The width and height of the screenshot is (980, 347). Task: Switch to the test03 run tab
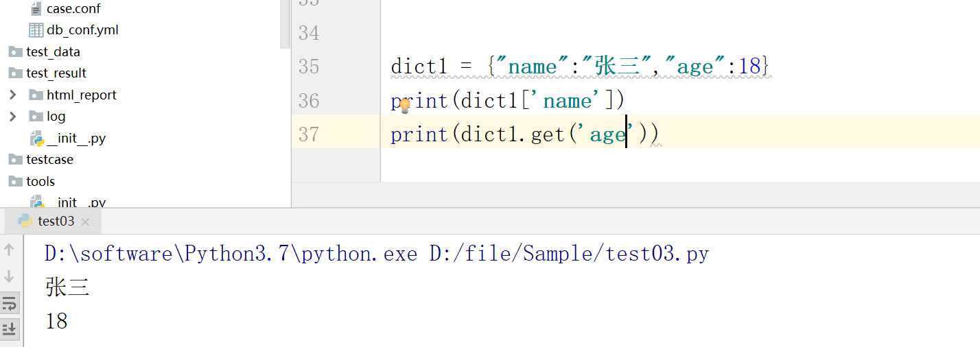click(x=56, y=222)
